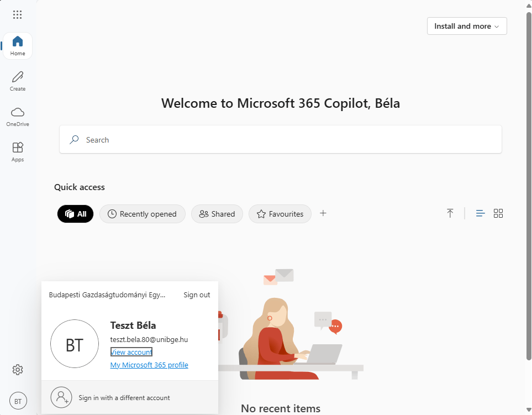The image size is (532, 415).
Task: Go to Home in the sidebar
Action: point(18,46)
